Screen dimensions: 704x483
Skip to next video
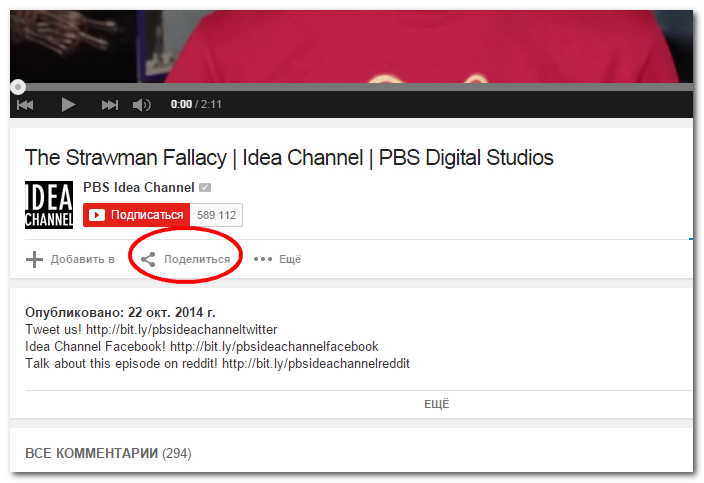point(110,105)
